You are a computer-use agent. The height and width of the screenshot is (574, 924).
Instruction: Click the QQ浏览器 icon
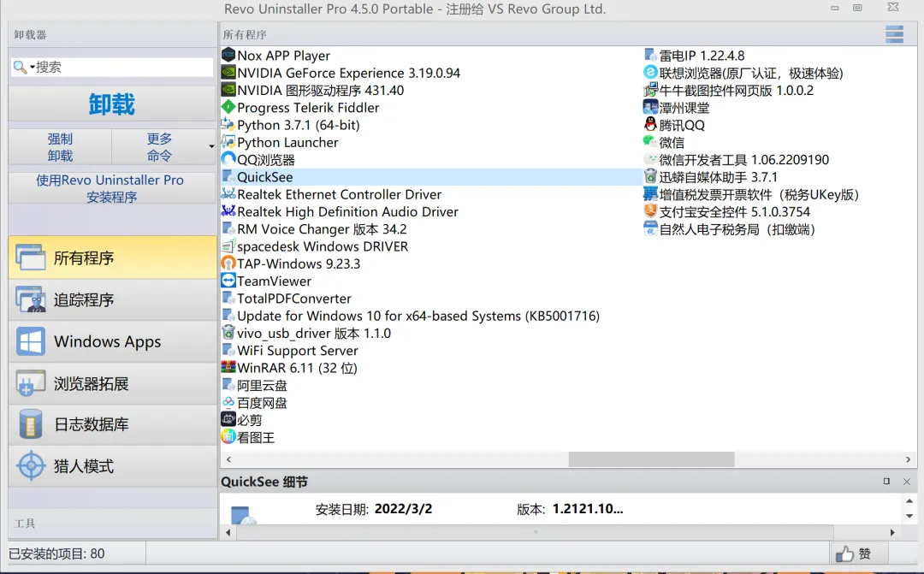(228, 159)
